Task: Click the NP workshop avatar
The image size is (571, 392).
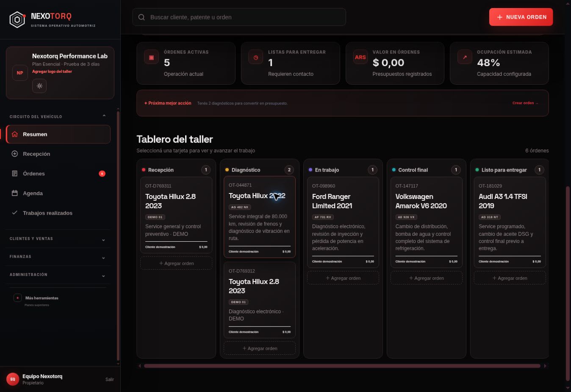Action: click(x=20, y=73)
